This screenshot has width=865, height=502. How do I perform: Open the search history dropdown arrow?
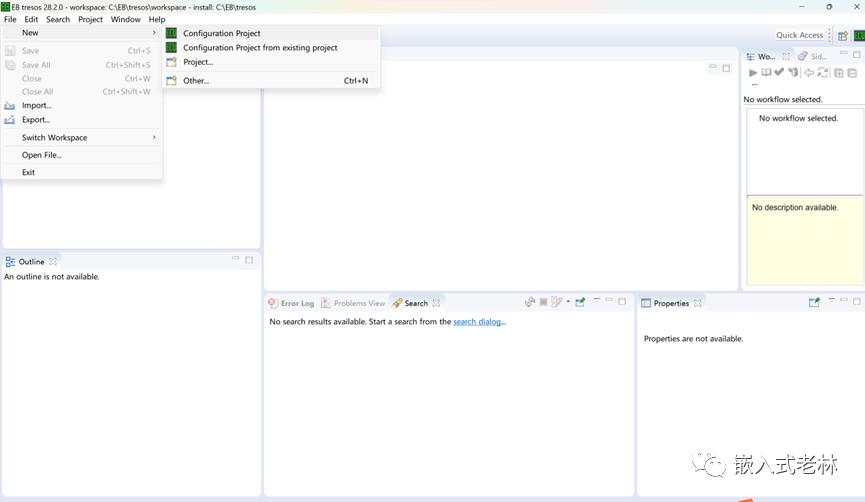click(568, 302)
